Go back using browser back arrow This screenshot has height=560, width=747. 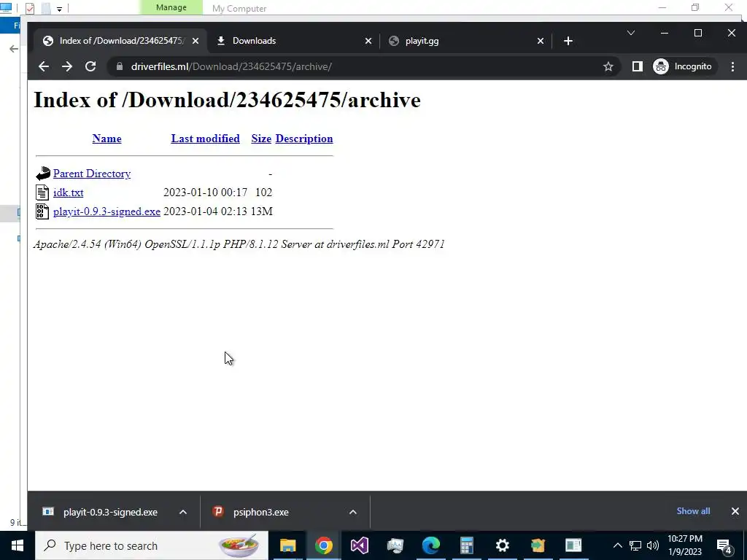[43, 66]
